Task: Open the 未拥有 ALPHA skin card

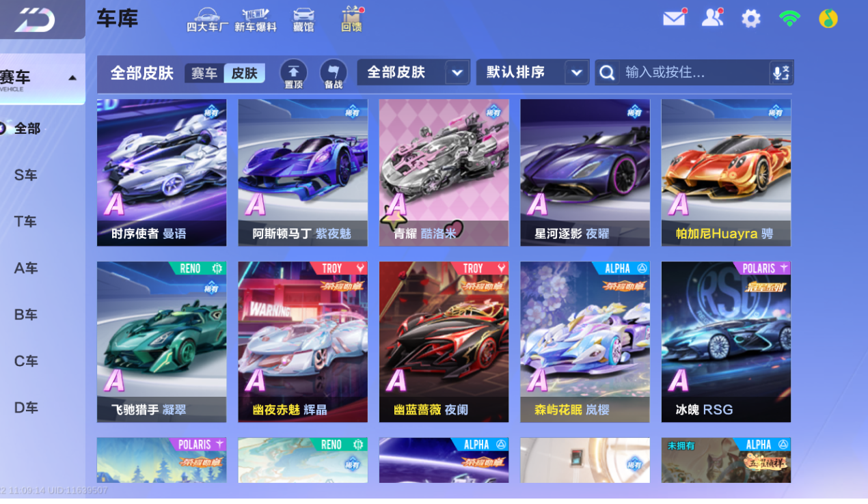Action: 726,460
